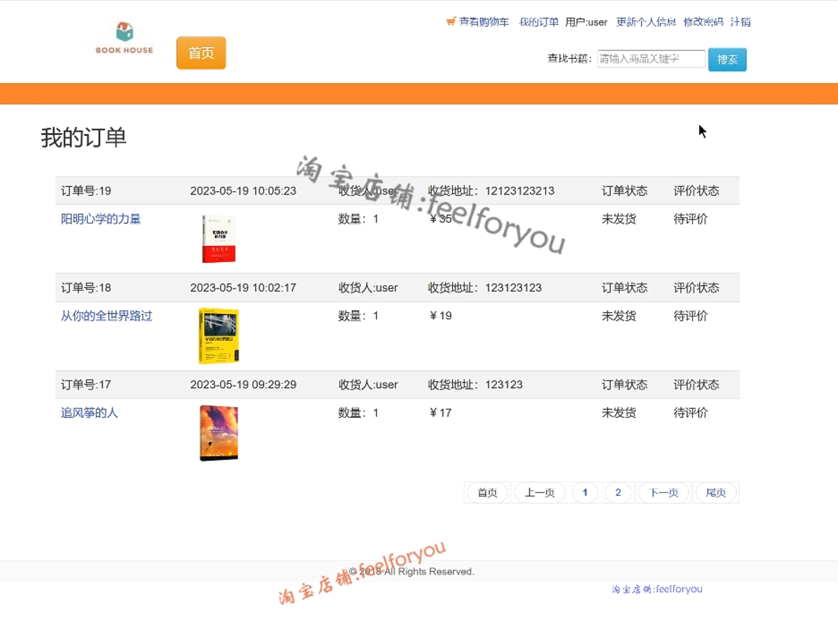This screenshot has height=644, width=838.
Task: Click the 阳明心学的力量 book cover thumbnail
Action: [x=219, y=238]
